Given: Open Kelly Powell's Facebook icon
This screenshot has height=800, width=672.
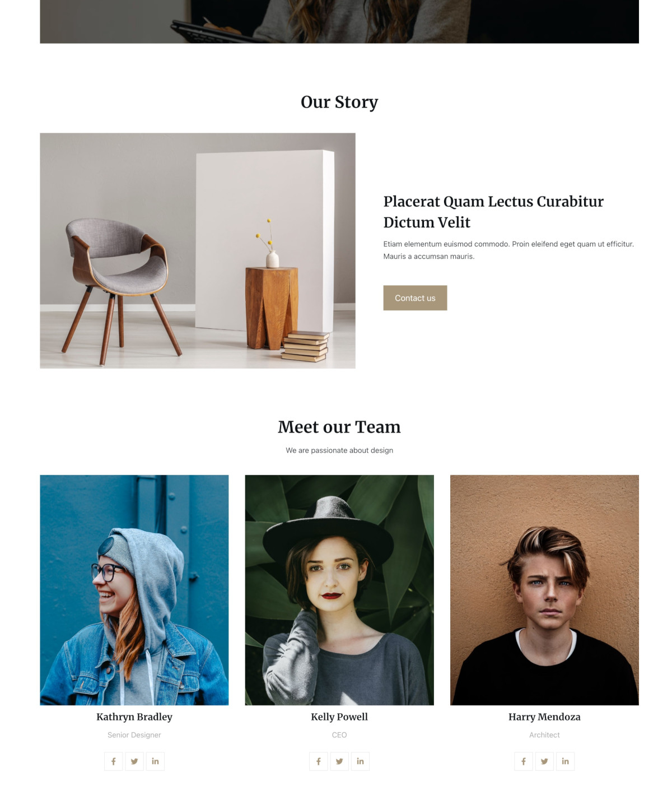Looking at the screenshot, I should (x=318, y=761).
